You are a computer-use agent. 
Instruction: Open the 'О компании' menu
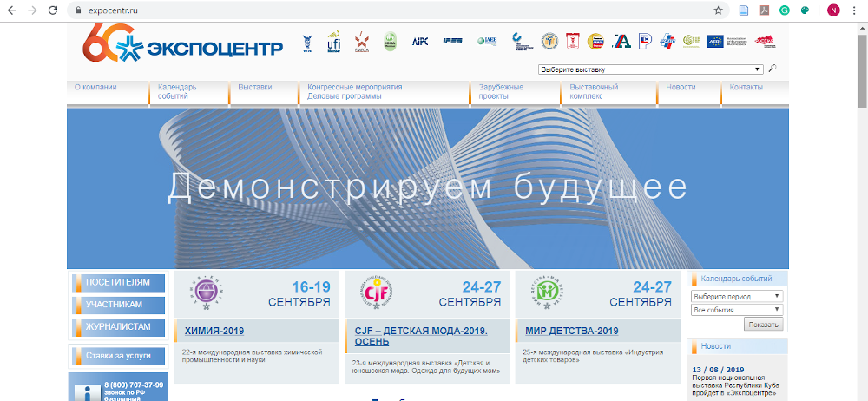pyautogui.click(x=95, y=87)
